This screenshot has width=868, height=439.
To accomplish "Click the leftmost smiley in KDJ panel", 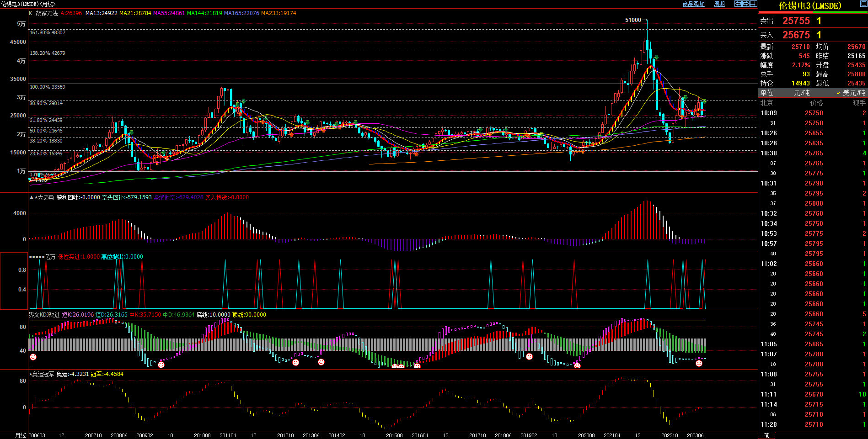I will click(33, 357).
